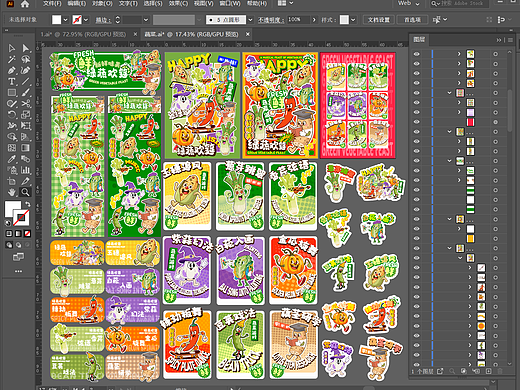Collapse the nested expanded sublayer arrow
Screen dimensions: 520x390
(x=460, y=258)
